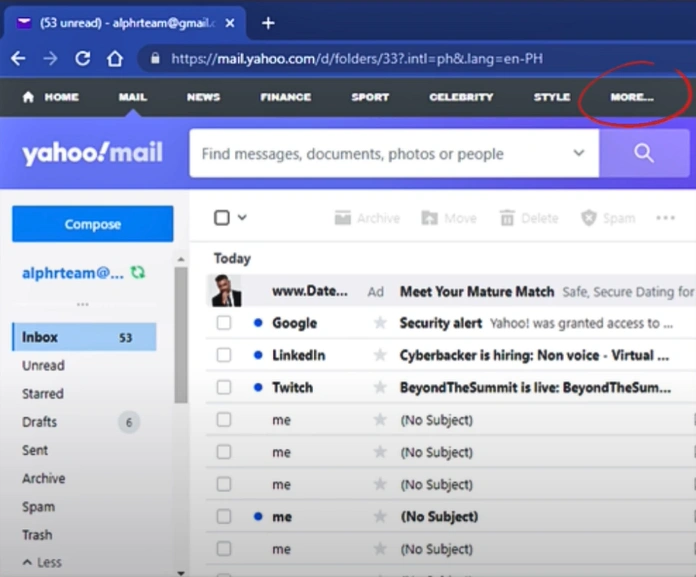Open the Home navigation item
The height and width of the screenshot is (577, 696).
click(51, 97)
